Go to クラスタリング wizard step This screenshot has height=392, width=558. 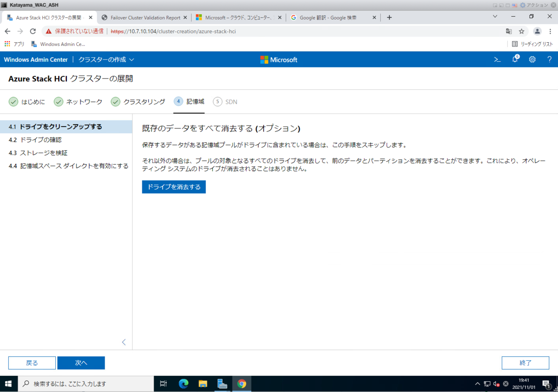click(138, 102)
